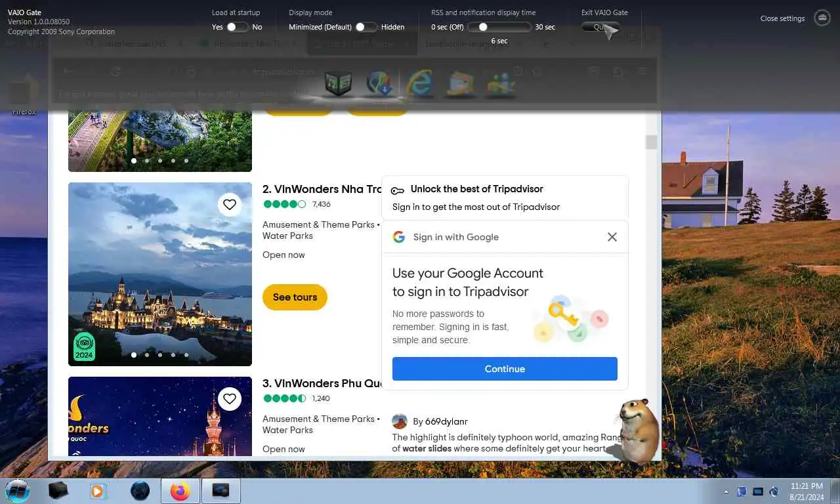Screen dimensions: 840x504
Task: Save VinWonders Phu Quoc with heart icon
Action: 229,398
